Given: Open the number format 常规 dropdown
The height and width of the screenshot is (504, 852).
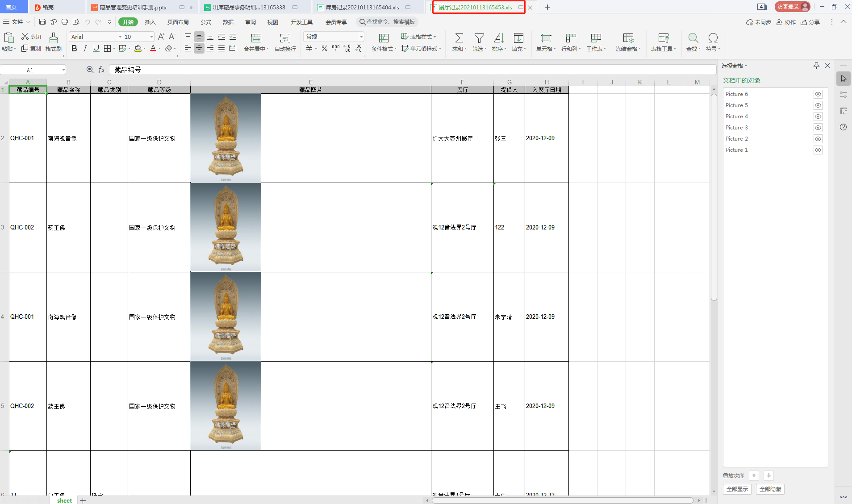Looking at the screenshot, I should point(361,37).
